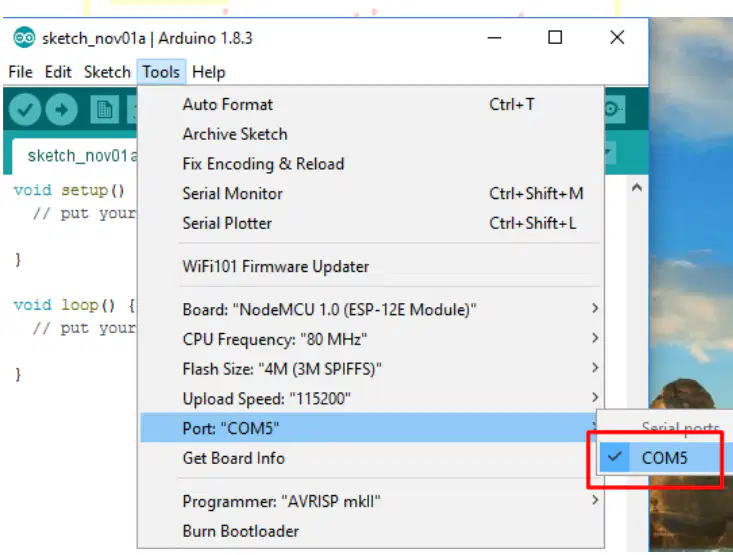Select Fix Encoding & Reload

372,164
